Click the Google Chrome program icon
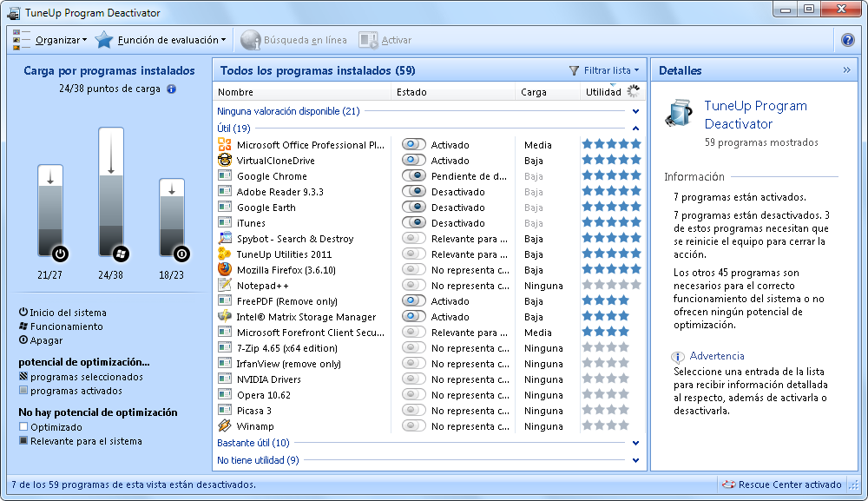Screen dimensions: 868x501 [x=225, y=176]
